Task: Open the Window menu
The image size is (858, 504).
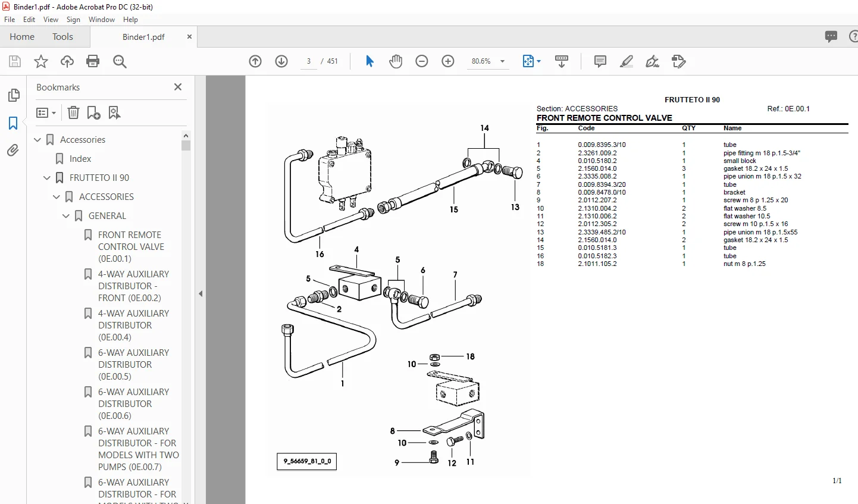Action: (x=102, y=20)
